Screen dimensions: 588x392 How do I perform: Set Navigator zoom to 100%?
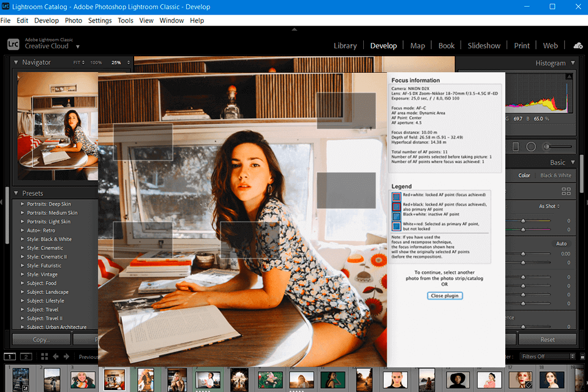pos(96,62)
